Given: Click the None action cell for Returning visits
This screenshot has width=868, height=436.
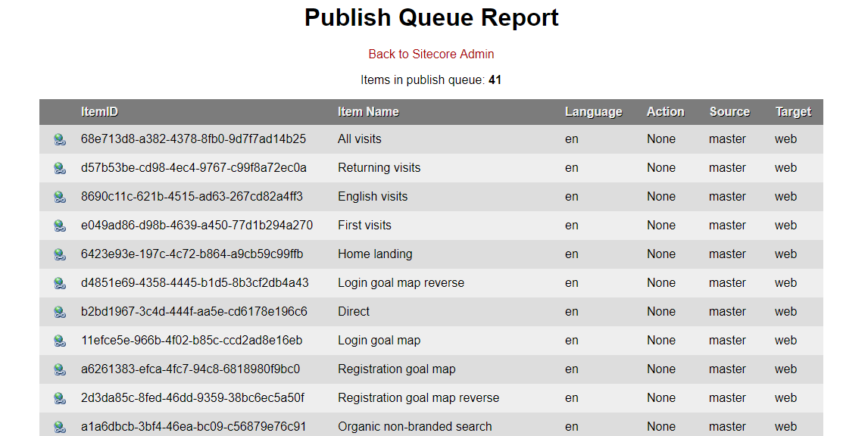Looking at the screenshot, I should (661, 167).
